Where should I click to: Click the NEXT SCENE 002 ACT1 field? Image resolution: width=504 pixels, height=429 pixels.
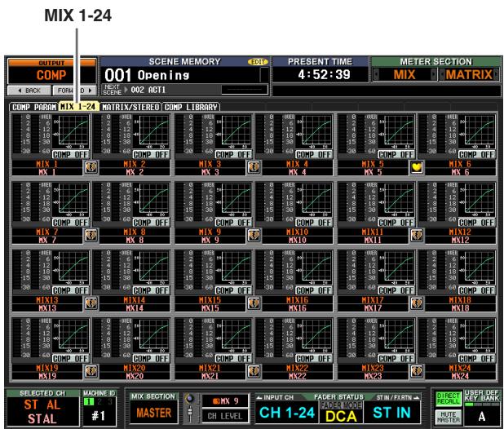161,90
